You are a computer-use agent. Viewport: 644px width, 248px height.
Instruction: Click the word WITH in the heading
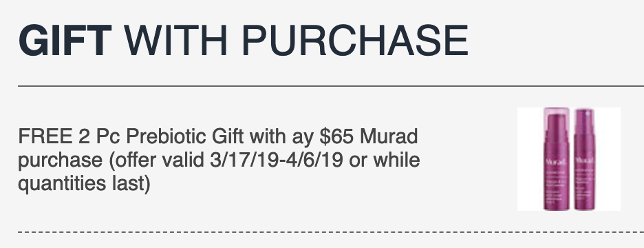[x=175, y=41]
